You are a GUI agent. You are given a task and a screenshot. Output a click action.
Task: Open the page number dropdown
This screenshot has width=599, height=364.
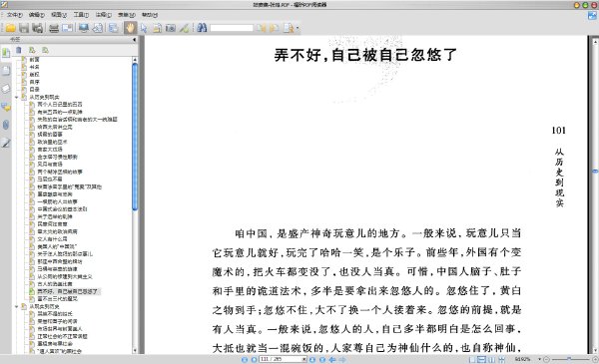click(x=304, y=359)
